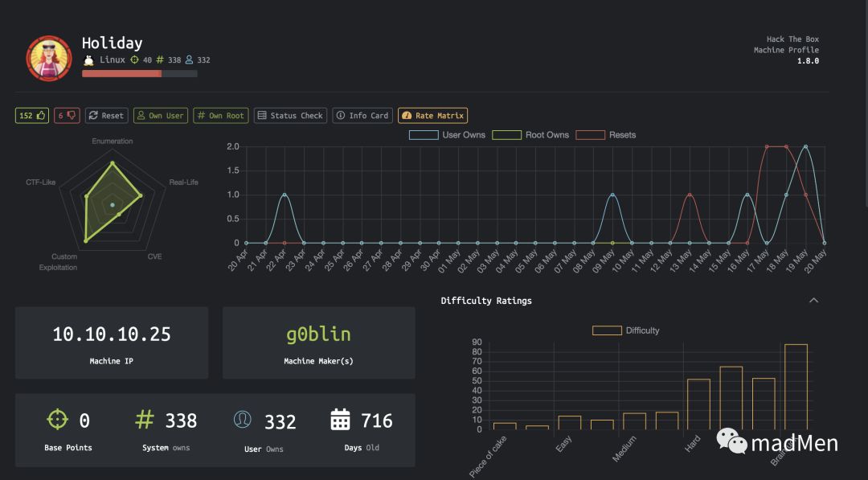This screenshot has width=868, height=480.
Task: Click the Linux penguin icon under Holiday
Action: tap(88, 59)
